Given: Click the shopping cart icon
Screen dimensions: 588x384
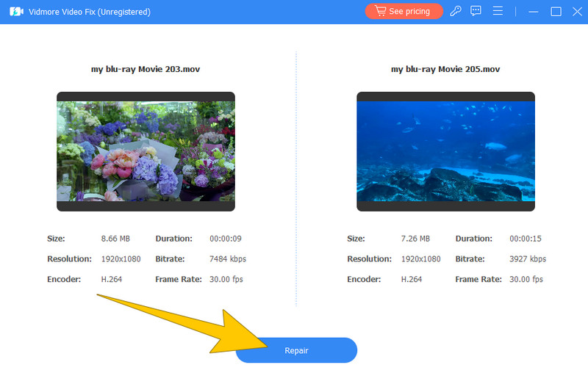Looking at the screenshot, I should tap(380, 12).
